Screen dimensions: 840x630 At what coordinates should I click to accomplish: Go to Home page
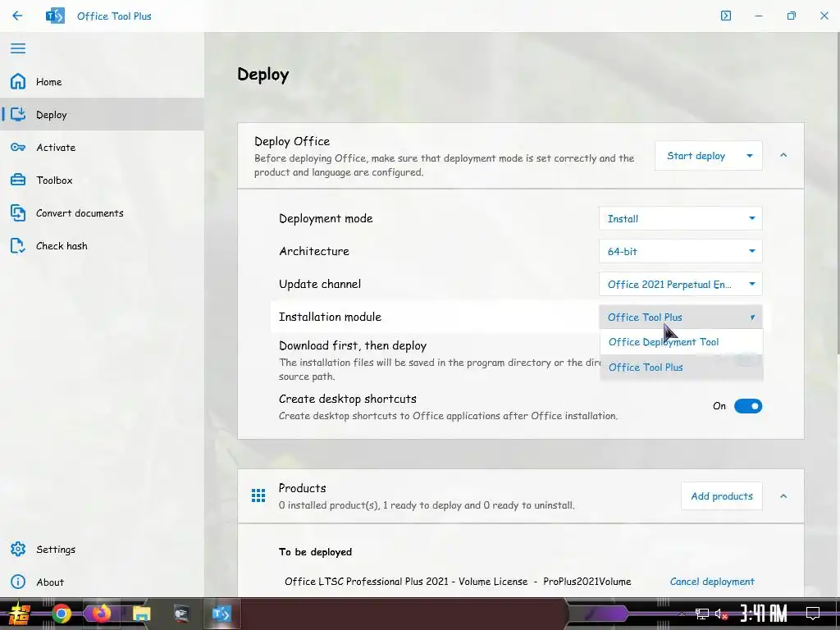tap(102, 81)
